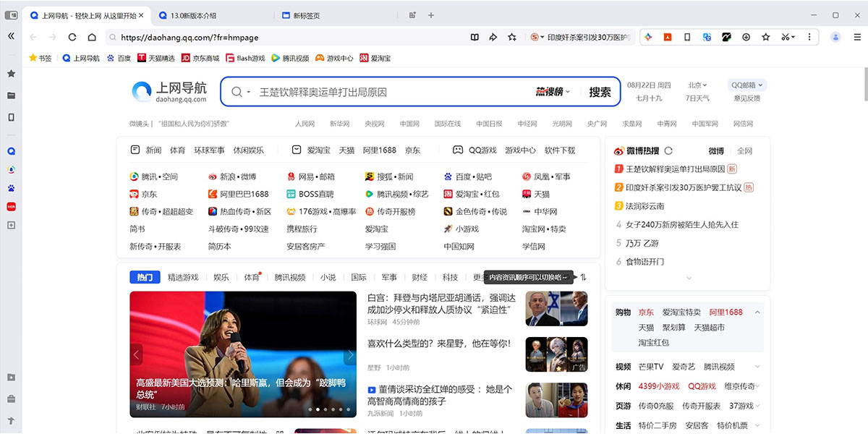Image resolution: width=868 pixels, height=434 pixels.
Task: Refresh the page using the reload icon
Action: 72,37
